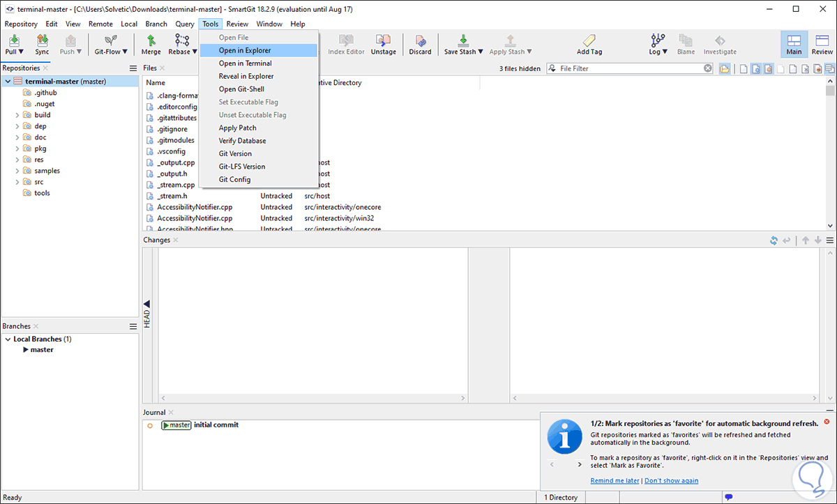Screen dimensions: 837x504
Task: Choose Git Config in Tools menu
Action: [258, 179]
